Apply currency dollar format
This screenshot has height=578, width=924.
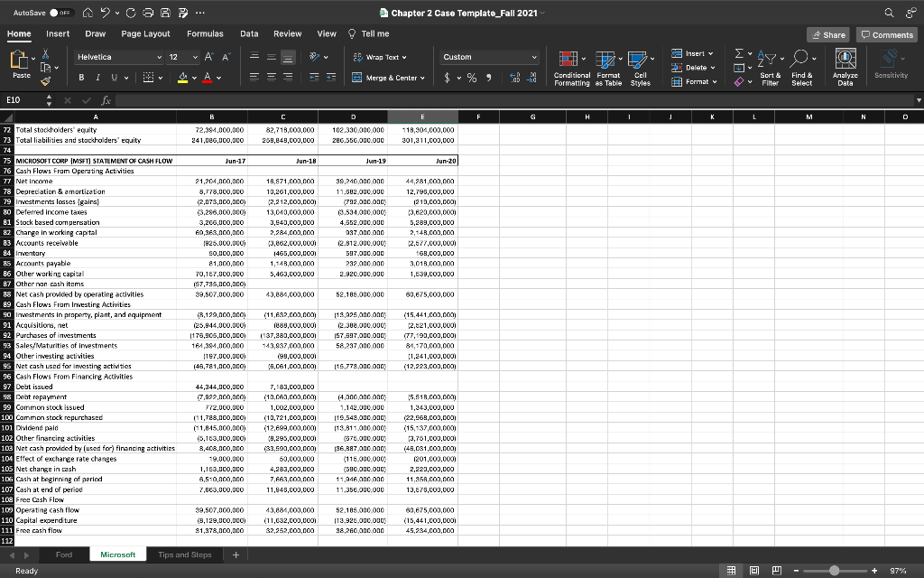coord(448,78)
